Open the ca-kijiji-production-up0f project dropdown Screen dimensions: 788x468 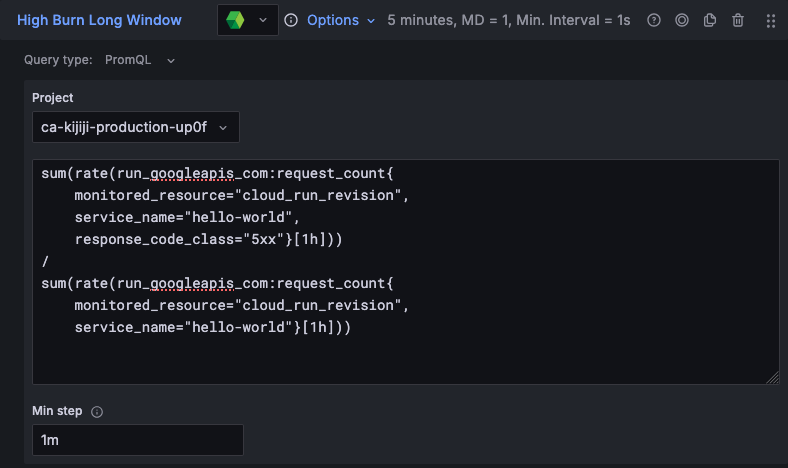[x=135, y=127]
